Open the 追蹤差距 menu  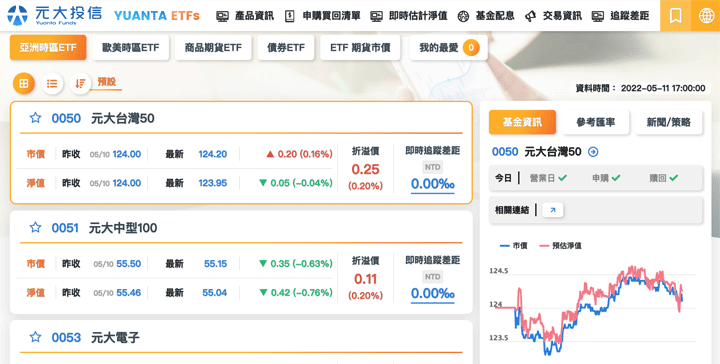(x=630, y=16)
